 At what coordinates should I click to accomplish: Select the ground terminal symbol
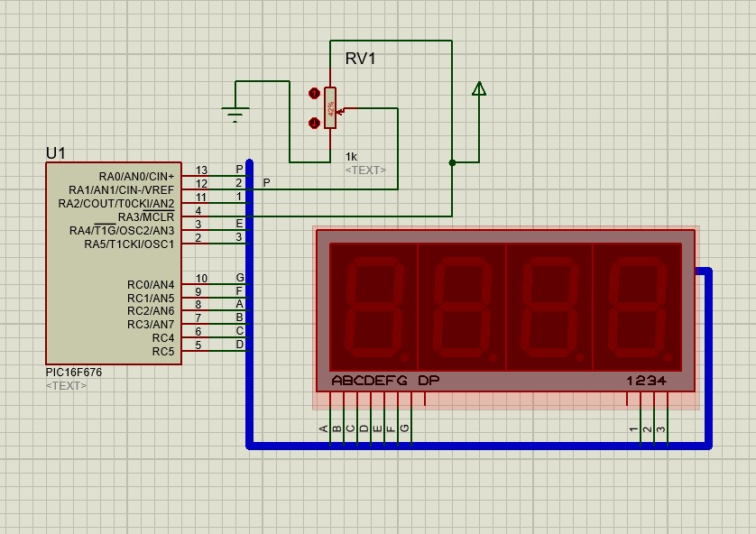pyautogui.click(x=235, y=115)
